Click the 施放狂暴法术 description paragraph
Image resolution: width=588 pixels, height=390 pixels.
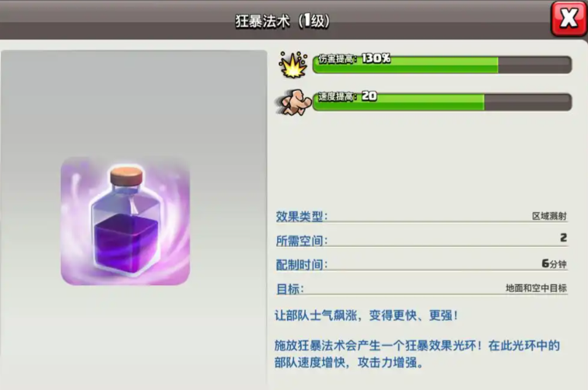(417, 354)
